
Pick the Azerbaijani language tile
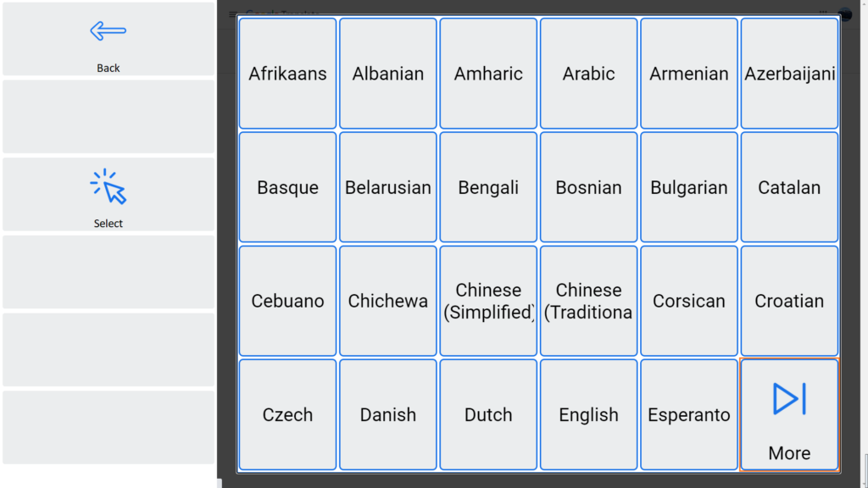click(x=789, y=74)
